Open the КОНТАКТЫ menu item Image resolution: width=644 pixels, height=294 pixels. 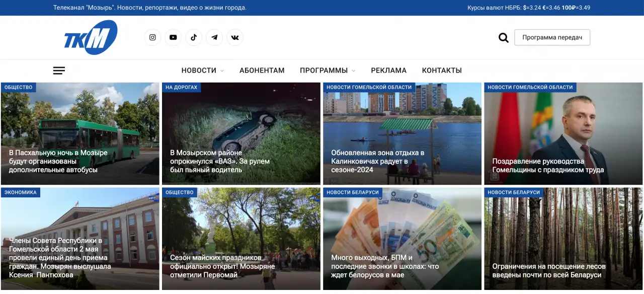442,70
